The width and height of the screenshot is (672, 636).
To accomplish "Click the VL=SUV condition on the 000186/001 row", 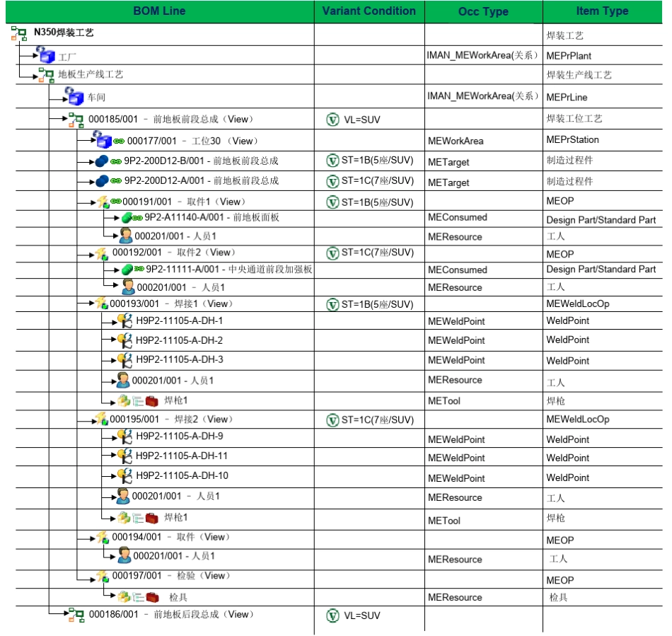I will pos(362,616).
